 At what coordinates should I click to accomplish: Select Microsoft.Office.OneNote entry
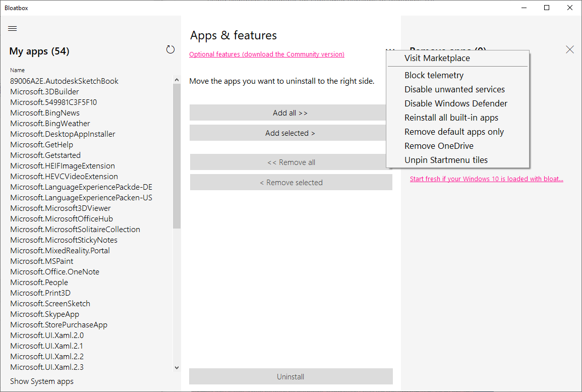click(54, 272)
